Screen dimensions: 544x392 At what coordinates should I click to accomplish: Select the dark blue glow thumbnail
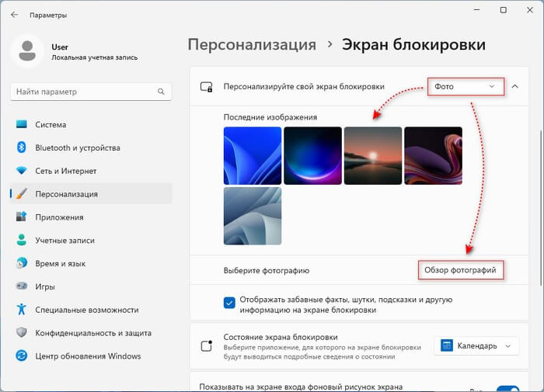(x=312, y=155)
